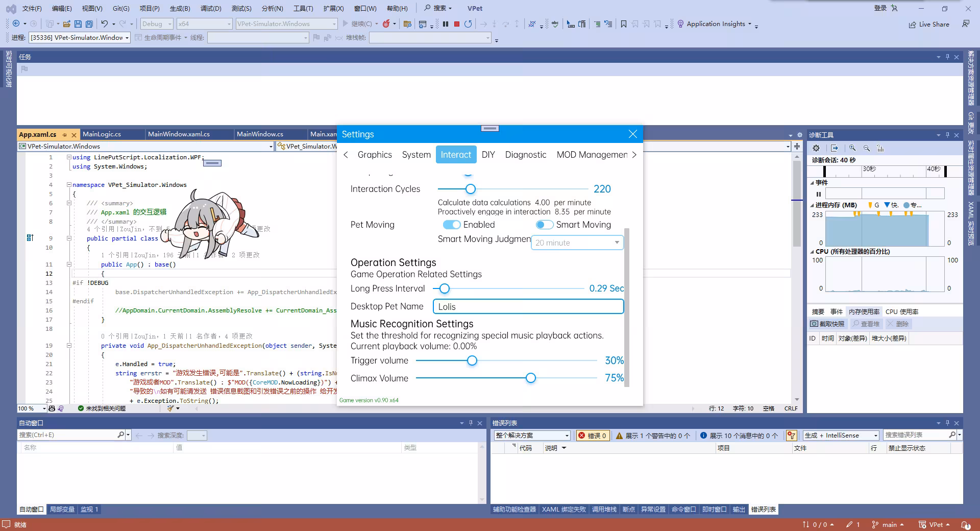Click the navigate backward arrow in toolbar
980x531 pixels.
[x=16, y=23]
